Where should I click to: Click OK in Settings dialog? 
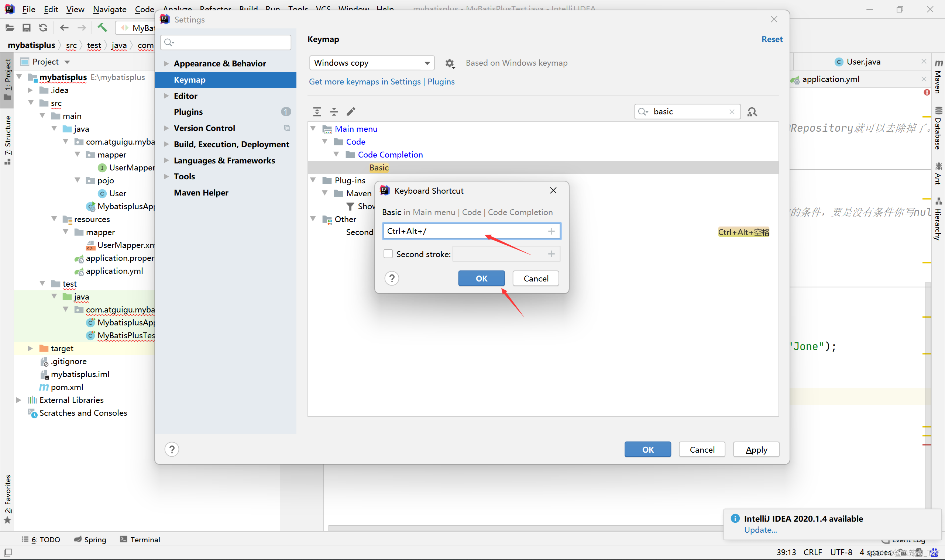[x=648, y=449]
